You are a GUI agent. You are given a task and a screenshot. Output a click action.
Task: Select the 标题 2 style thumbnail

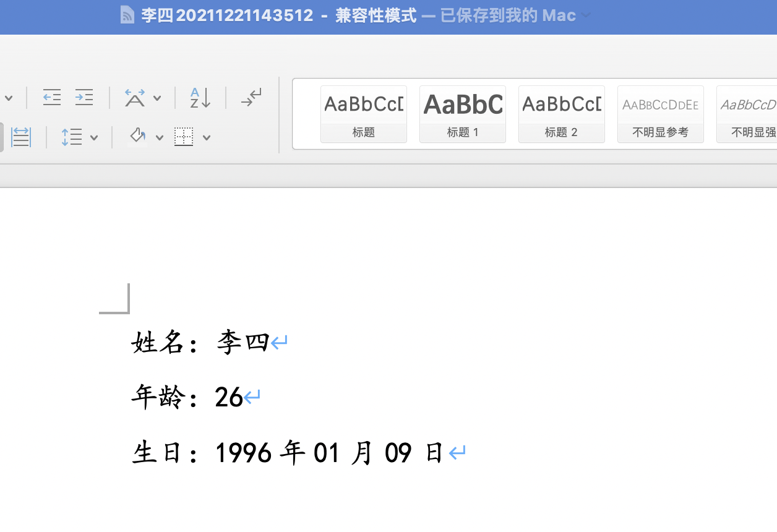click(x=562, y=114)
